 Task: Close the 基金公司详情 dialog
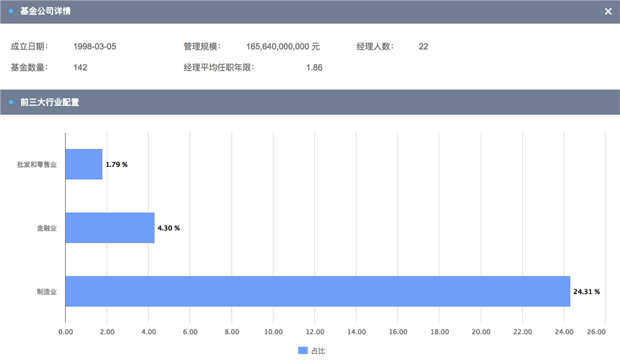click(608, 12)
